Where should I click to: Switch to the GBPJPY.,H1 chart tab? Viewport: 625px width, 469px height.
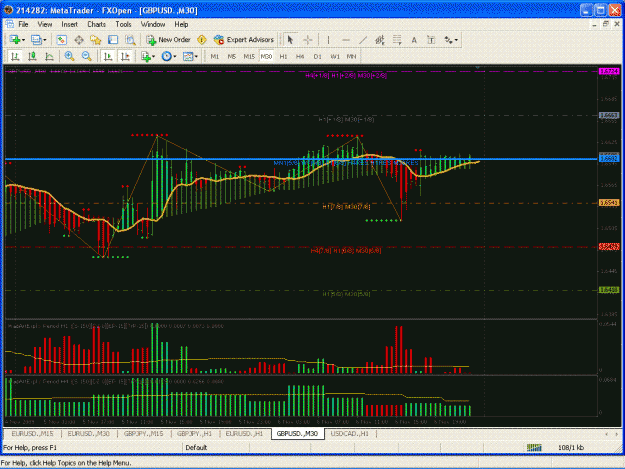click(194, 434)
